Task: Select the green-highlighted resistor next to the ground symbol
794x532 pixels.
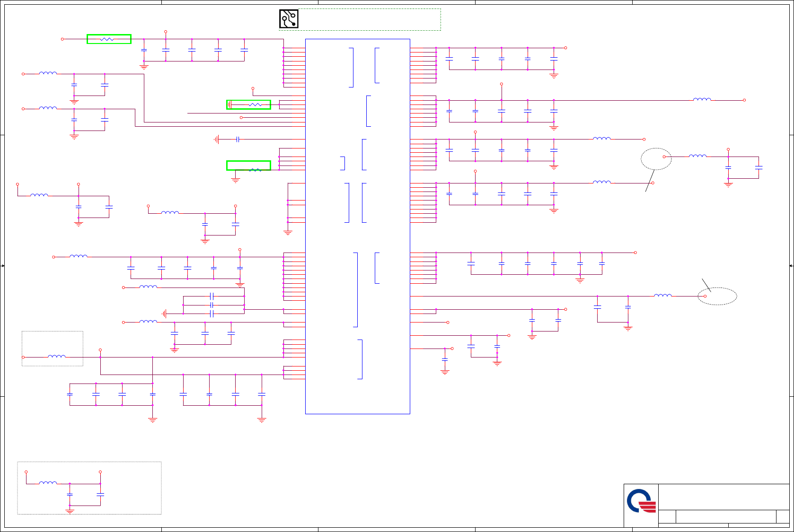Action: pos(249,105)
